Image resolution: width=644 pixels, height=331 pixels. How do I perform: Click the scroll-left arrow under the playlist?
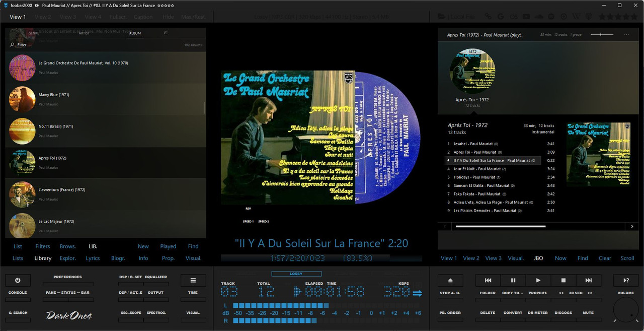point(444,227)
